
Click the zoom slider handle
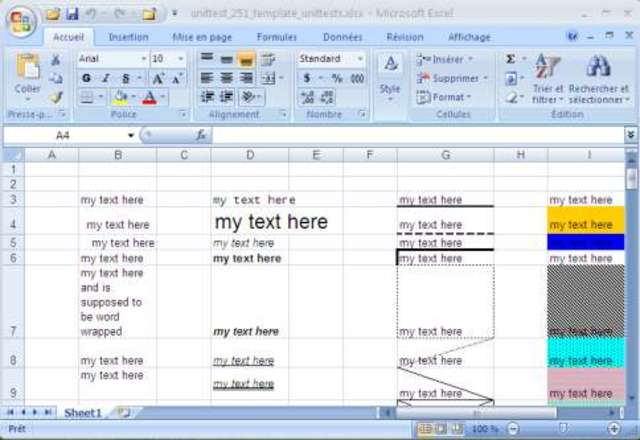(x=563, y=428)
